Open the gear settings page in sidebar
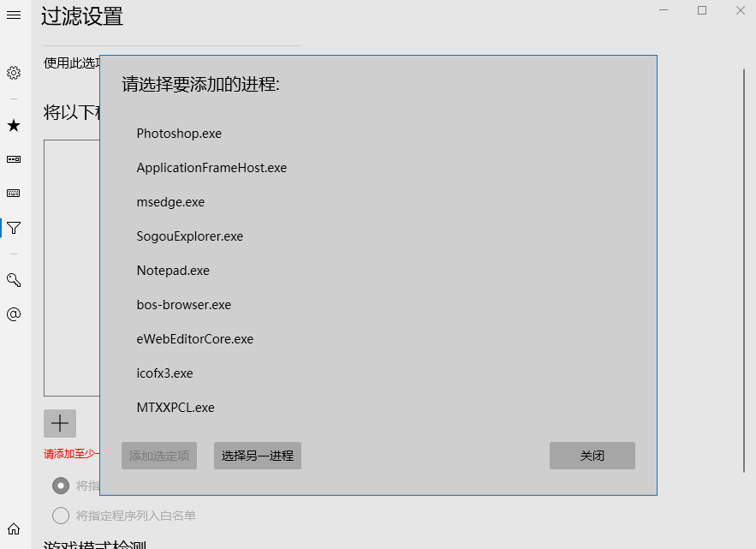Screen dimensions: 756x549 14,73
